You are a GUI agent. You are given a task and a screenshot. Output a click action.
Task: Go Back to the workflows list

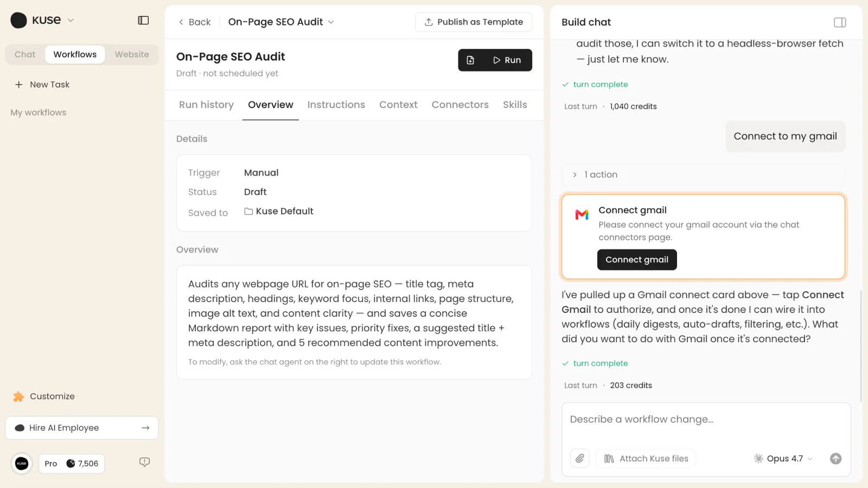(194, 22)
